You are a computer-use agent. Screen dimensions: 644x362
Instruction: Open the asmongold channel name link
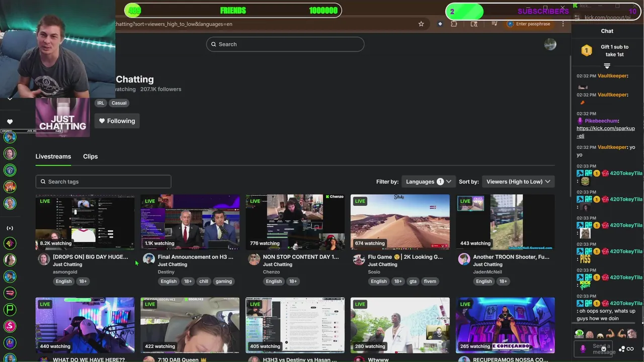pos(65,272)
